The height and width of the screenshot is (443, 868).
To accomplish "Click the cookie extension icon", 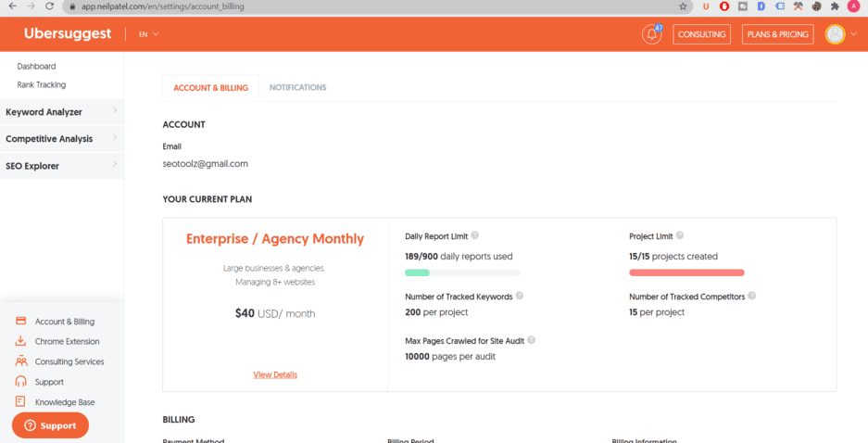I will [816, 6].
